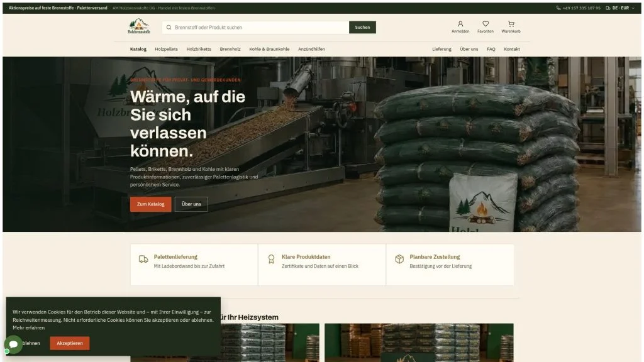Screen dimensions: 644x362
Task: Open the right pallet product thumbnail
Action: point(419,343)
